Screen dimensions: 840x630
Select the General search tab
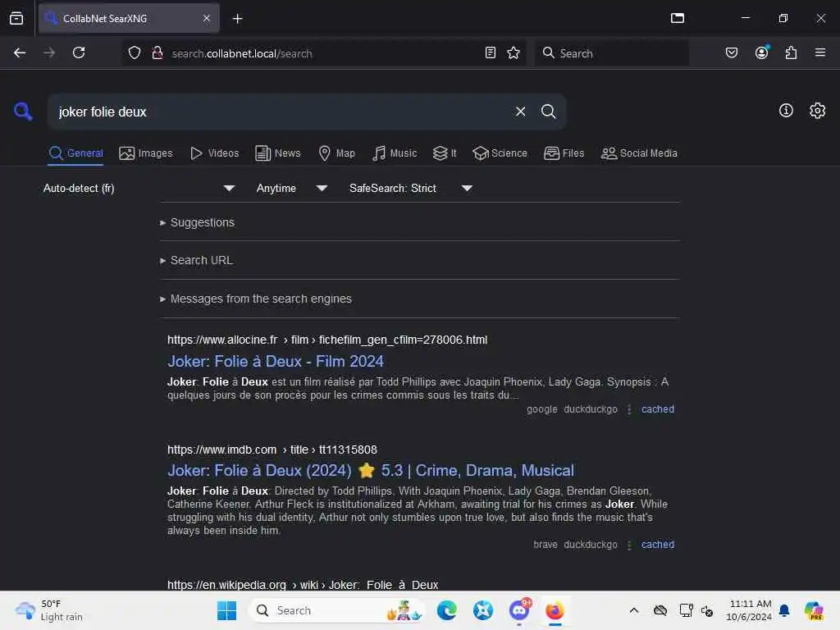pyautogui.click(x=75, y=153)
